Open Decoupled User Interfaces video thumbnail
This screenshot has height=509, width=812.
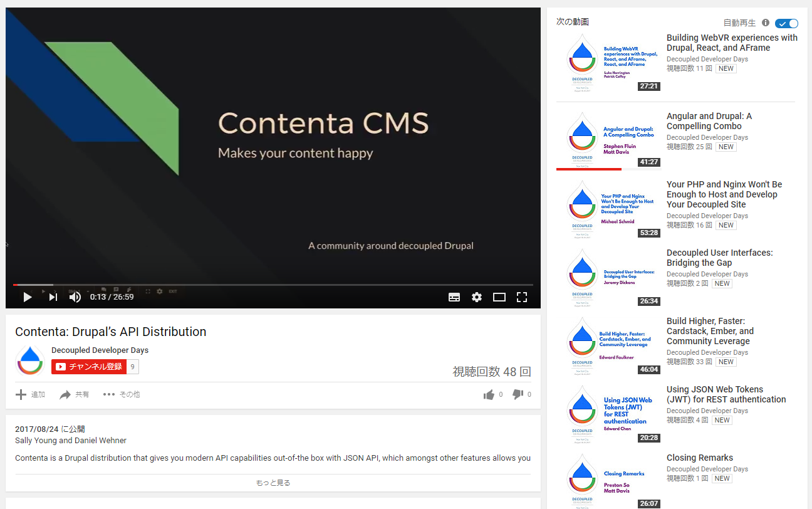(608, 278)
